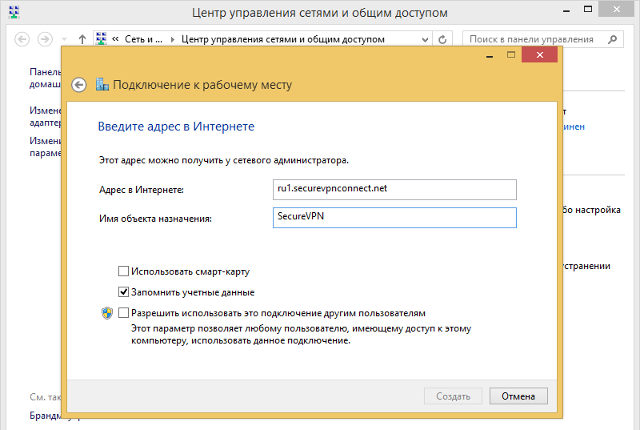Enable 'Использовать смарт-карту' checkbox

[123, 271]
